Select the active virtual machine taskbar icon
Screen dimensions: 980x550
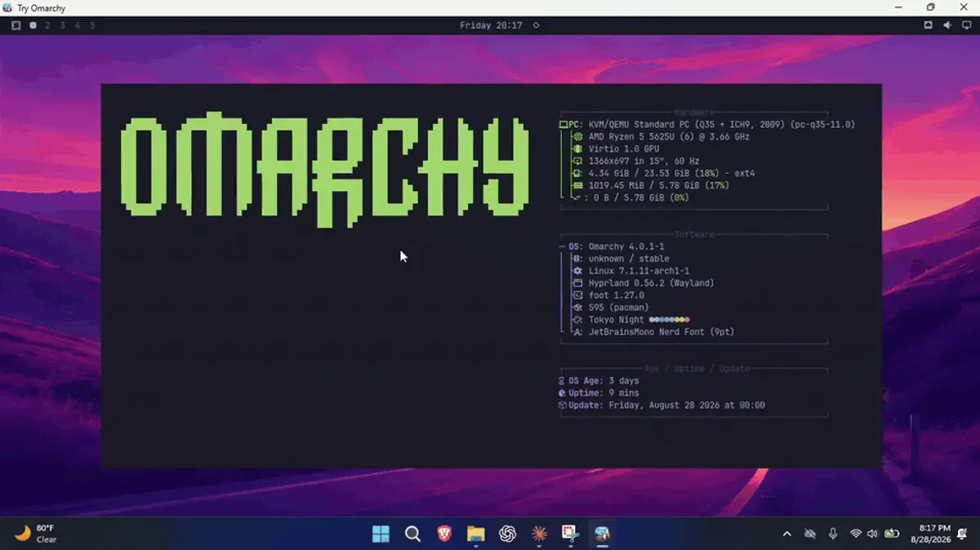(x=602, y=534)
